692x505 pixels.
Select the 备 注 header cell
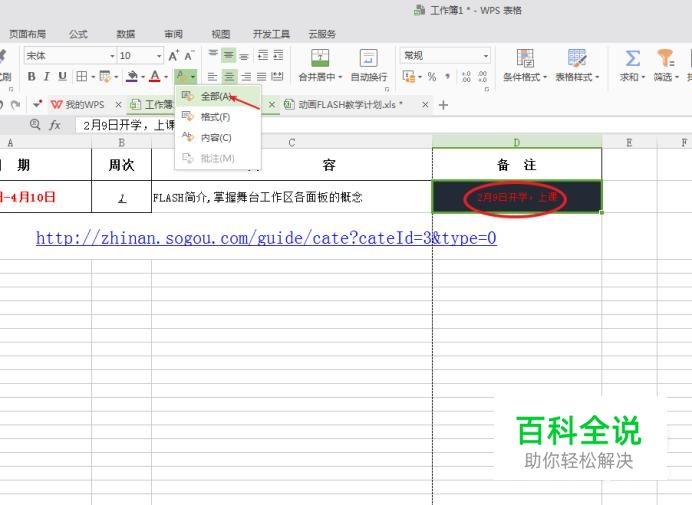pyautogui.click(x=517, y=165)
